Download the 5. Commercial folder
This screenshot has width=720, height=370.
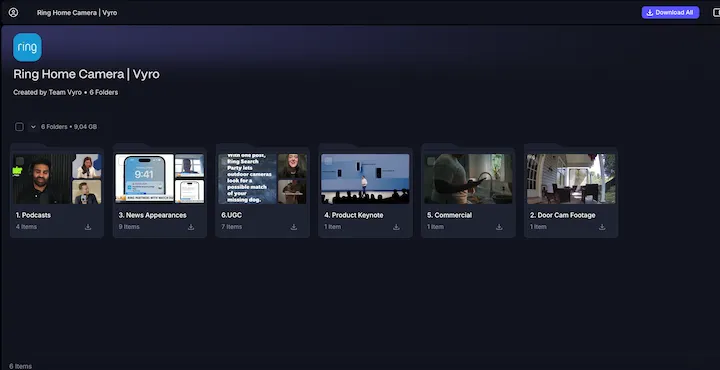pos(499,227)
